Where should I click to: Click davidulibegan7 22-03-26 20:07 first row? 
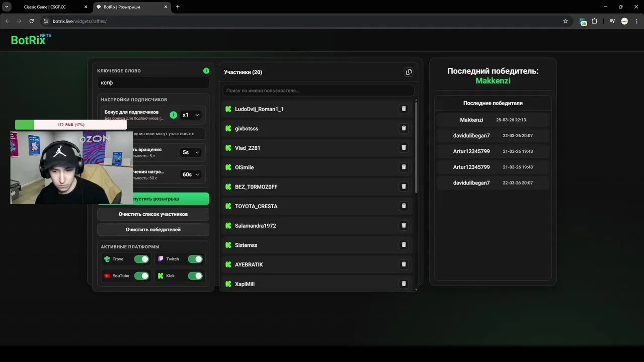493,136
